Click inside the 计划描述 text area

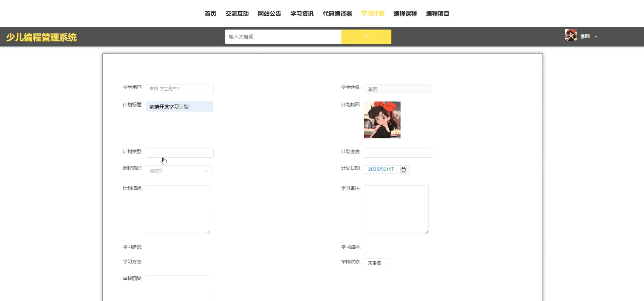(178, 210)
